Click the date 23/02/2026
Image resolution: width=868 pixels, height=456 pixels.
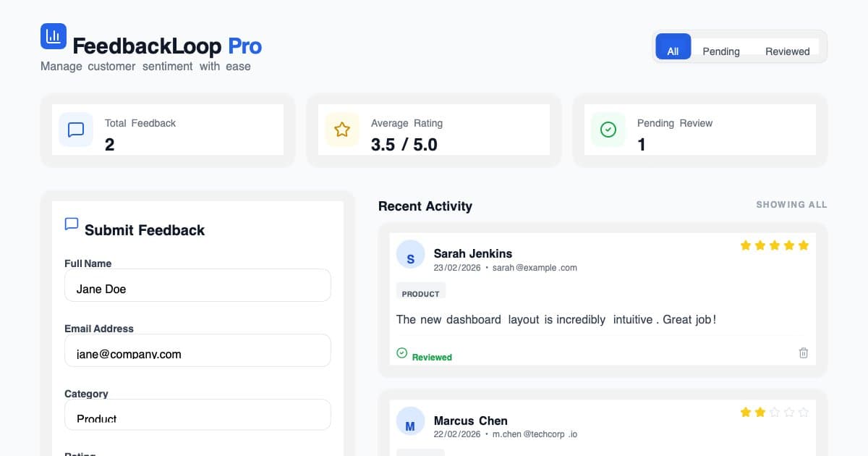click(457, 268)
